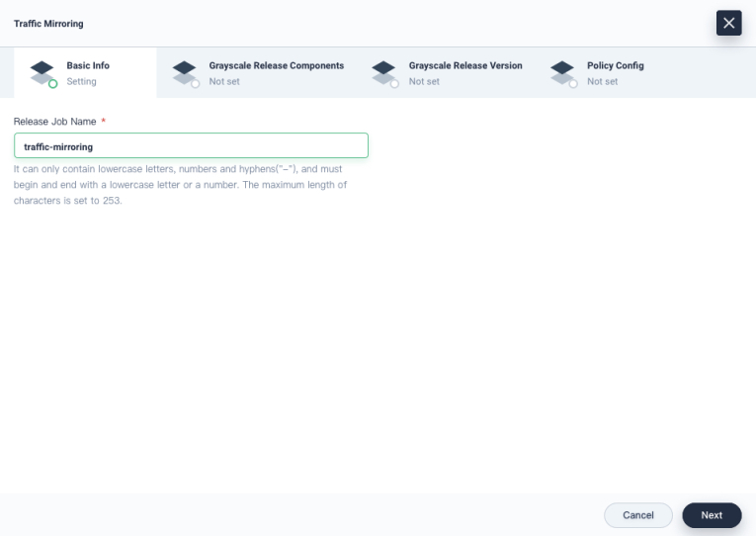756x536 pixels.
Task: Click the Grayscale Release Version layers icon
Action: click(x=384, y=71)
